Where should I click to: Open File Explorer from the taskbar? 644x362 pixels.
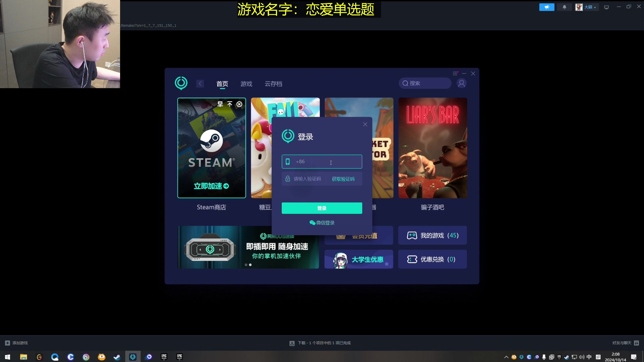(23, 357)
